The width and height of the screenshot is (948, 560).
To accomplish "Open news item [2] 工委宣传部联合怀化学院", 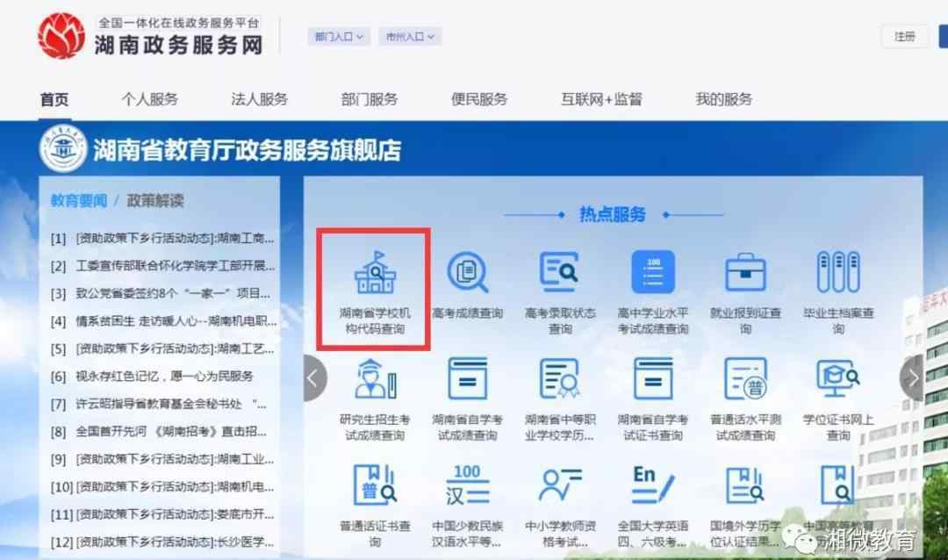I will [162, 266].
